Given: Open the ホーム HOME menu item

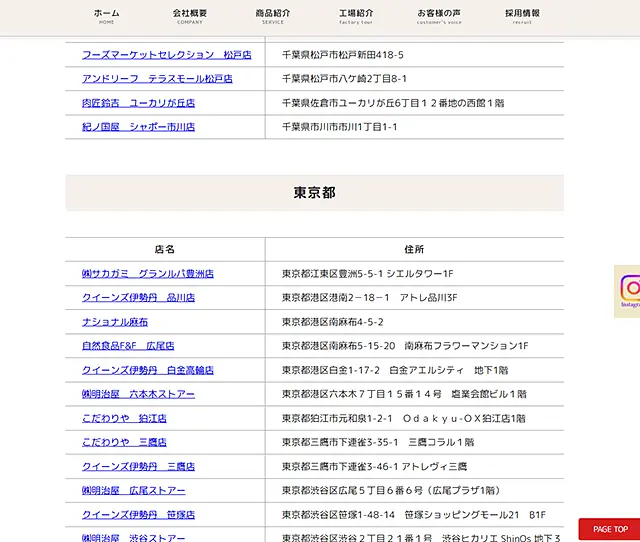Looking at the screenshot, I should [107, 16].
